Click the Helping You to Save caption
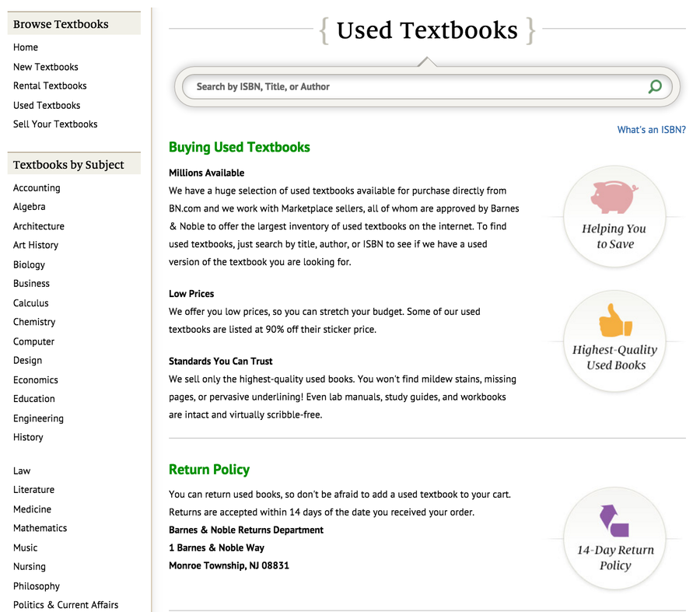The height and width of the screenshot is (612, 700). click(614, 236)
